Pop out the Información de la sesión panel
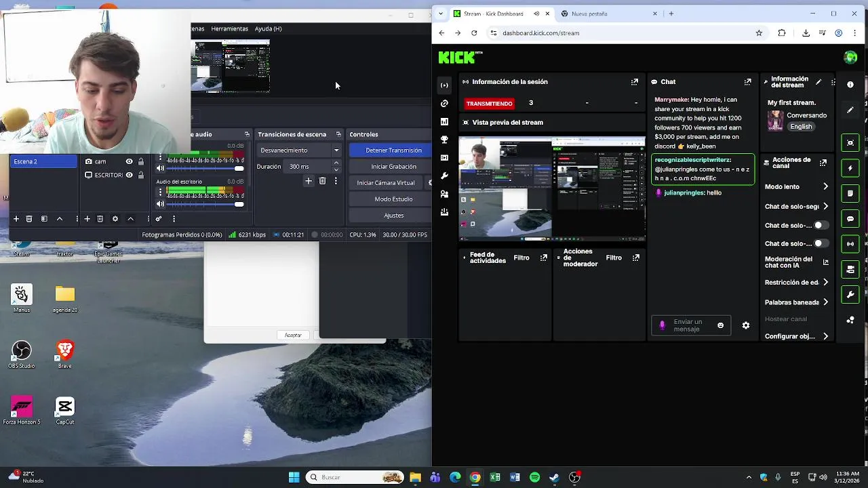Image resolution: width=868 pixels, height=488 pixels. (x=635, y=82)
